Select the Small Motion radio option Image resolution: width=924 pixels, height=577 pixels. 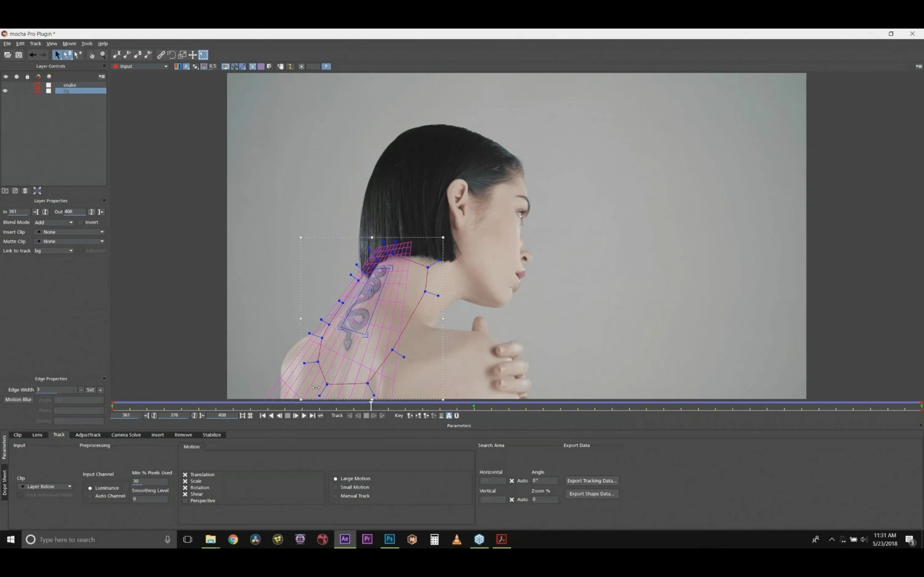(336, 487)
